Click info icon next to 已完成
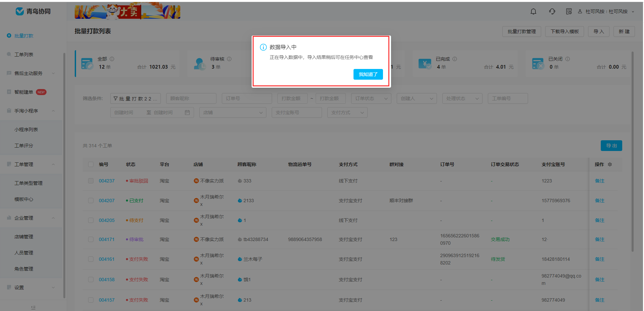The width and height of the screenshot is (644, 311). [x=455, y=59]
